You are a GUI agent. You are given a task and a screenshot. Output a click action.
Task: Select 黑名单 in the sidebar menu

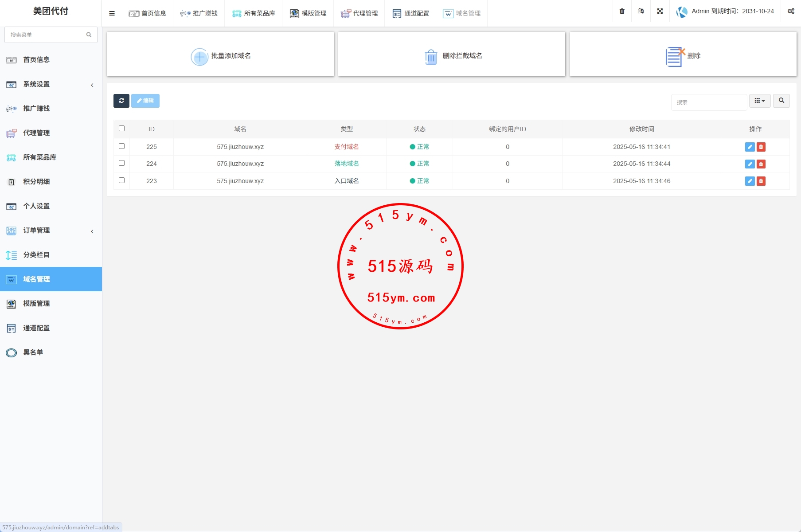33,352
